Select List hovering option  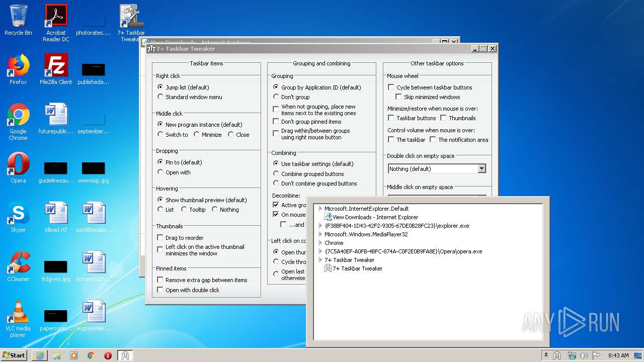pos(166,209)
